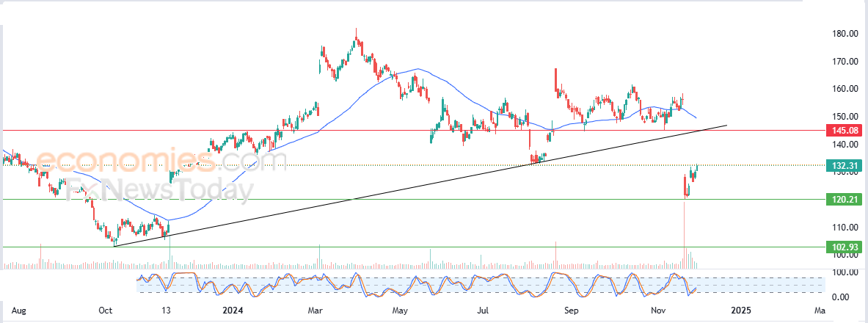Click the Sep label on time axis

click(571, 310)
